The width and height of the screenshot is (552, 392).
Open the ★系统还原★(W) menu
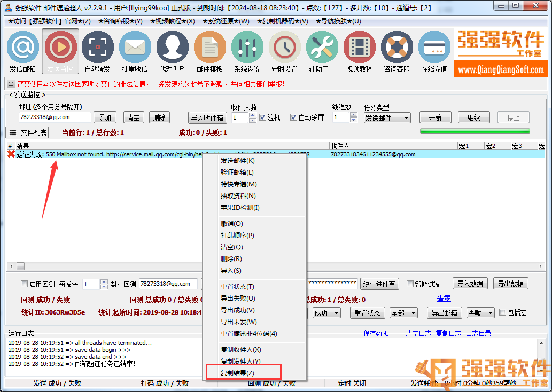(x=226, y=21)
